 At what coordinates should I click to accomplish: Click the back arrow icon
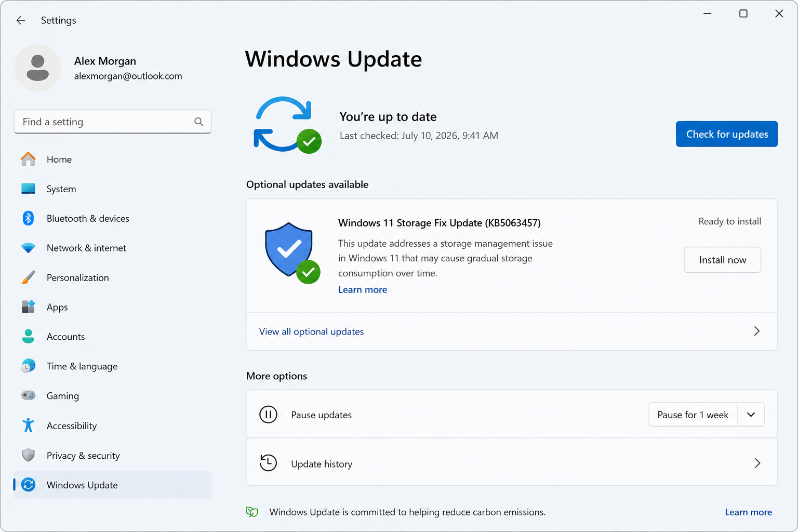[x=21, y=20]
